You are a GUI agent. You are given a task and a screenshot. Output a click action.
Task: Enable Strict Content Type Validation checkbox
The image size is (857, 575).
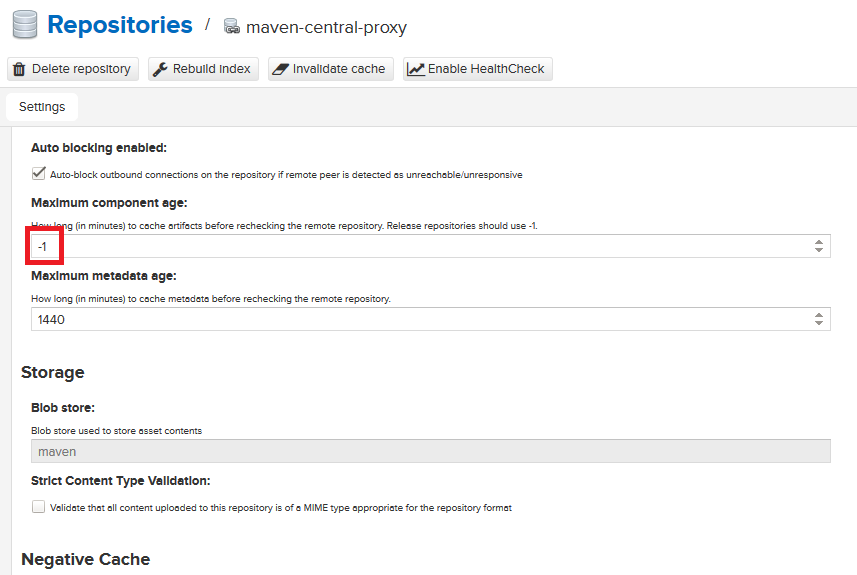pos(39,507)
